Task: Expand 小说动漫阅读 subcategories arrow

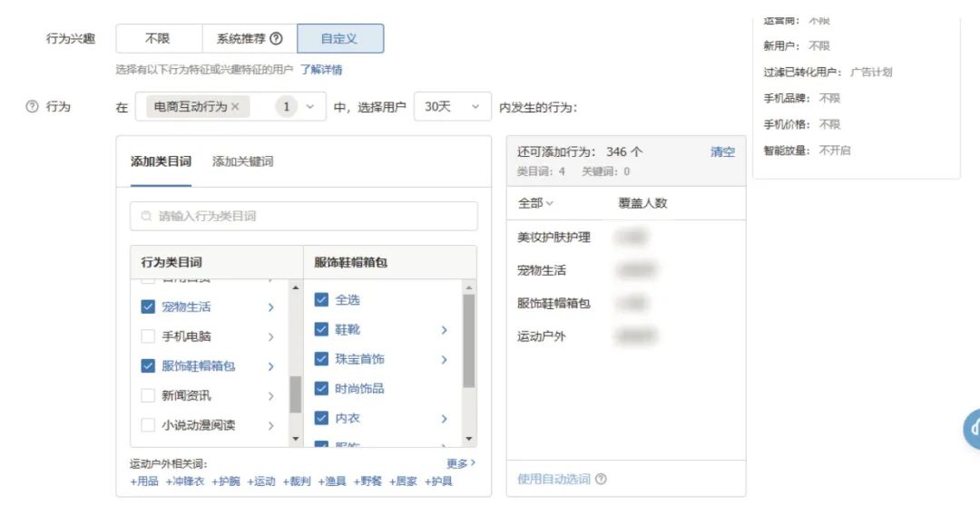Action: click(270, 426)
